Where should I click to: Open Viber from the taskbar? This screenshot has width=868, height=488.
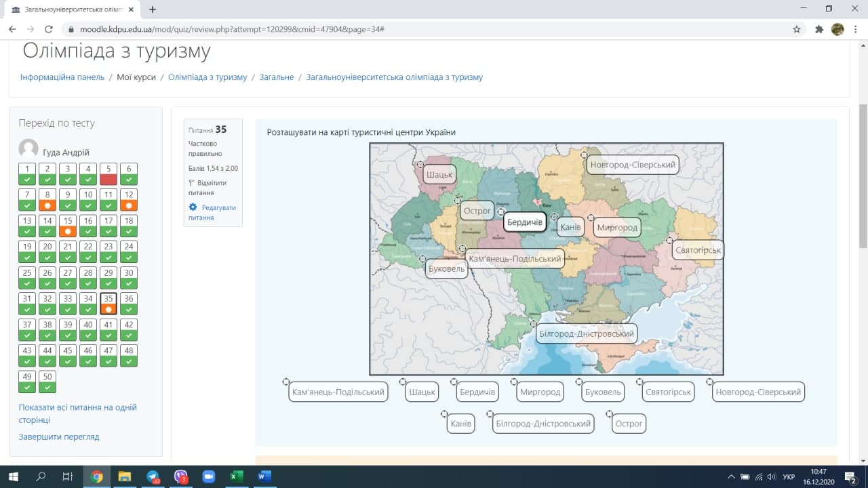coord(180,476)
